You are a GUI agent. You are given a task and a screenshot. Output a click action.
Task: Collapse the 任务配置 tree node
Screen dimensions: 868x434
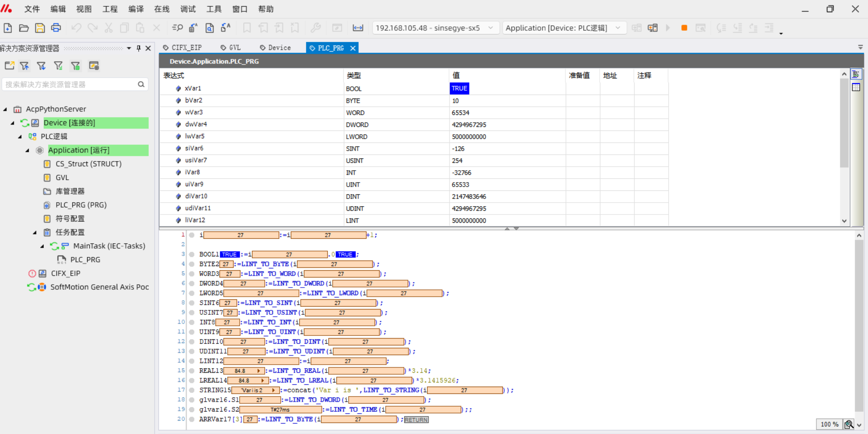[35, 232]
